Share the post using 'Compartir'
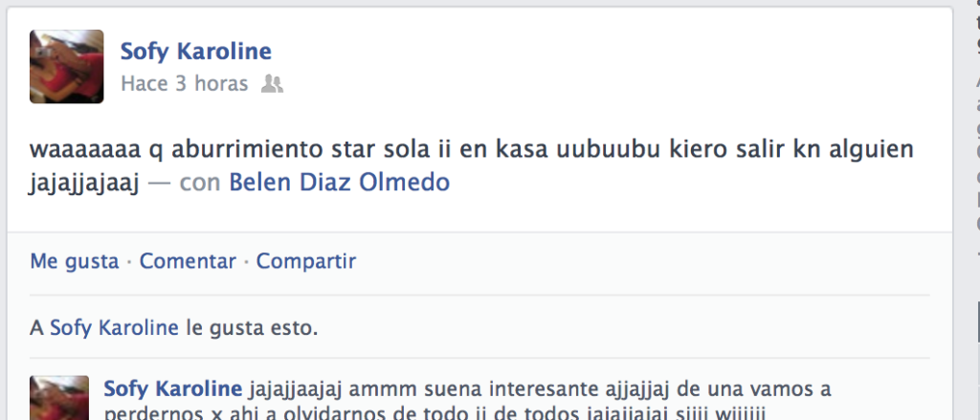 (306, 260)
